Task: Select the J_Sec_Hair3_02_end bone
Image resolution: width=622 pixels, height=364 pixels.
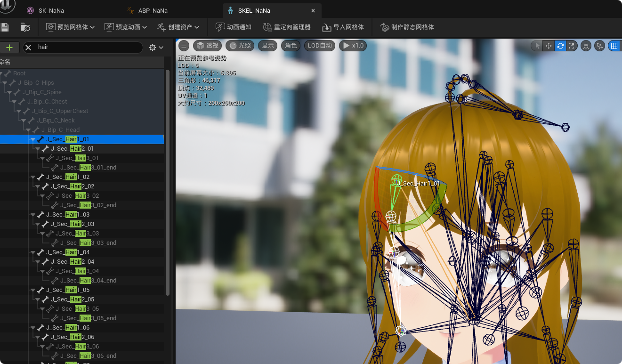Action: (x=88, y=205)
